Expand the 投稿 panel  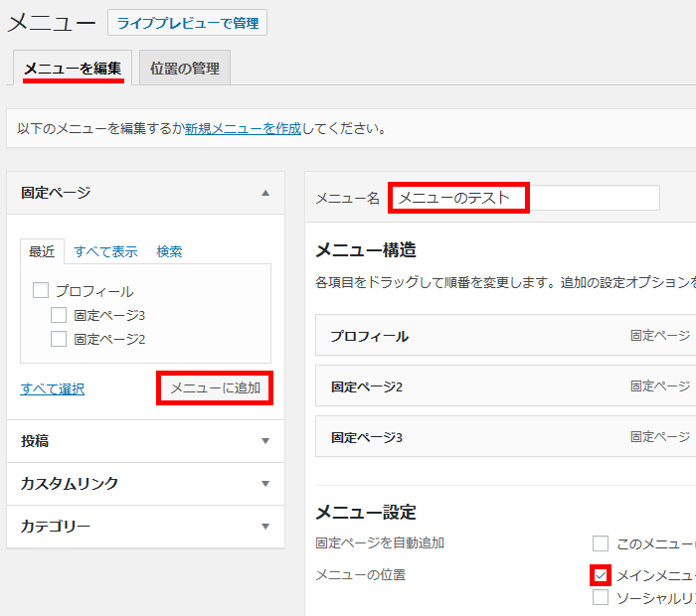(145, 441)
